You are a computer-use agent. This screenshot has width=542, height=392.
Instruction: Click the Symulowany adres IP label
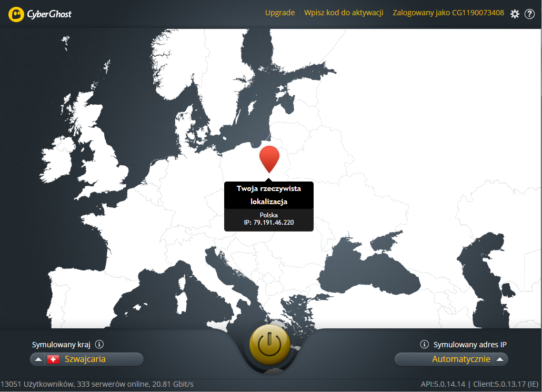pos(470,345)
